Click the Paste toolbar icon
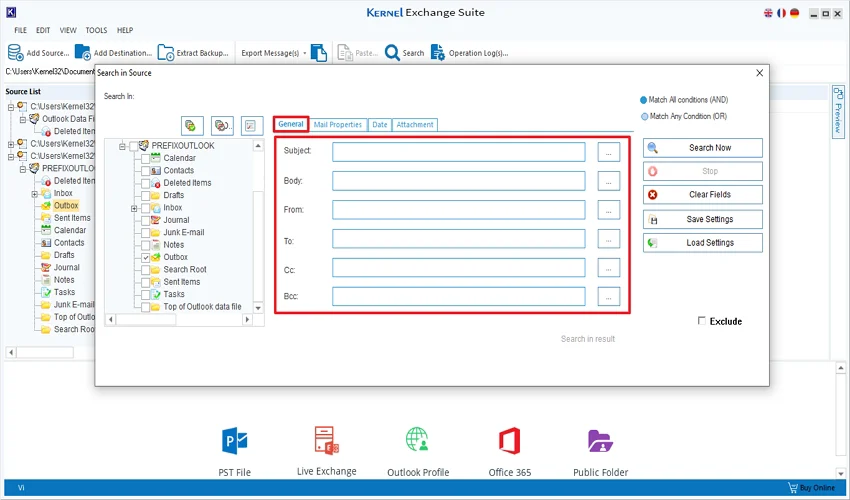 click(x=345, y=53)
